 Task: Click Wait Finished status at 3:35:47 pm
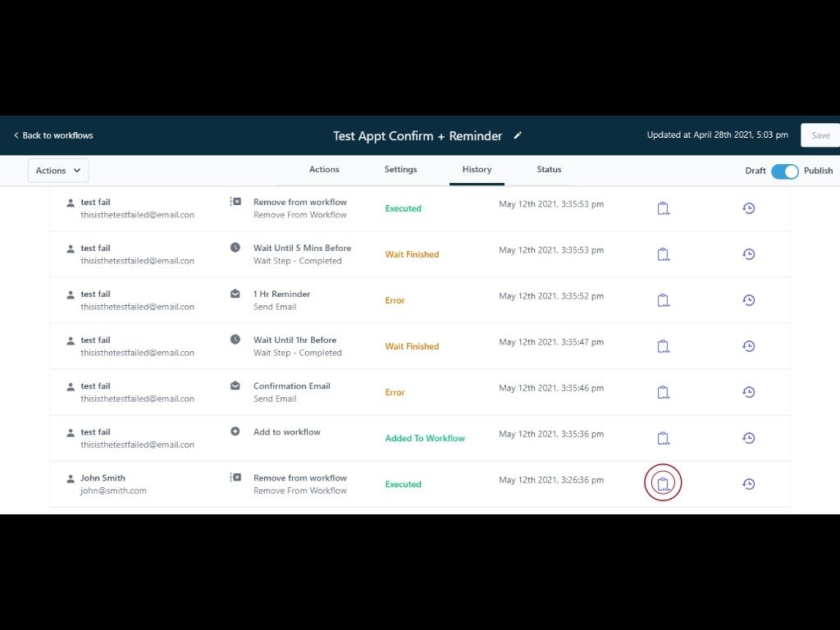point(412,347)
